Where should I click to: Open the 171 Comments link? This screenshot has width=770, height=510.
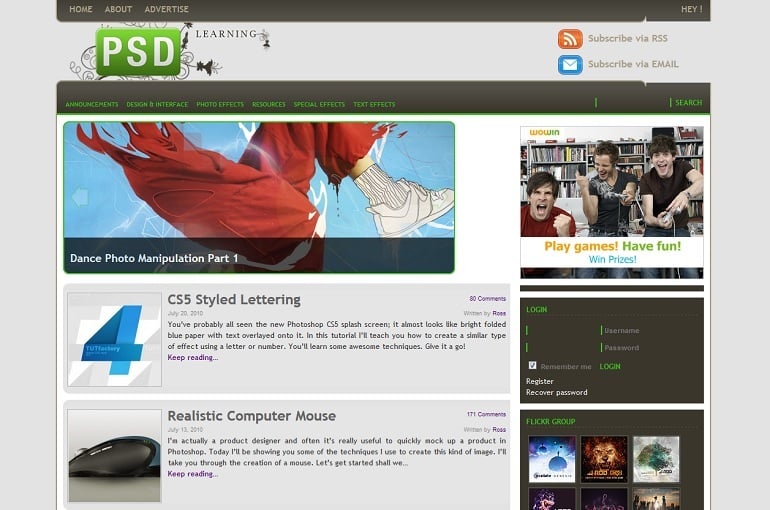coord(486,414)
